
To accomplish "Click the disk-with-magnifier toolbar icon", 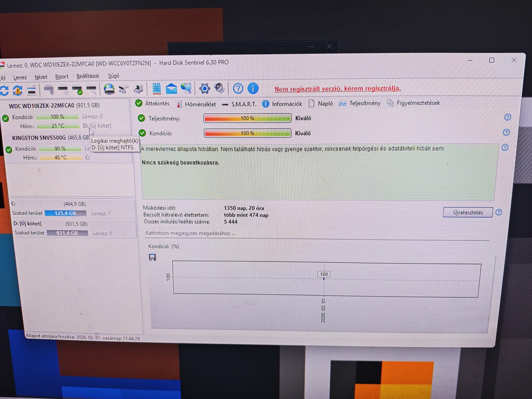I will pos(92,90).
